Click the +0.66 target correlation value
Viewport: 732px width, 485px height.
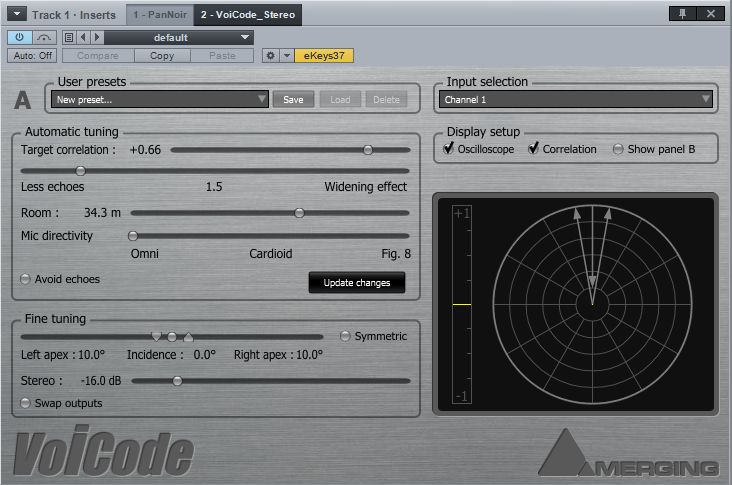tap(145, 150)
